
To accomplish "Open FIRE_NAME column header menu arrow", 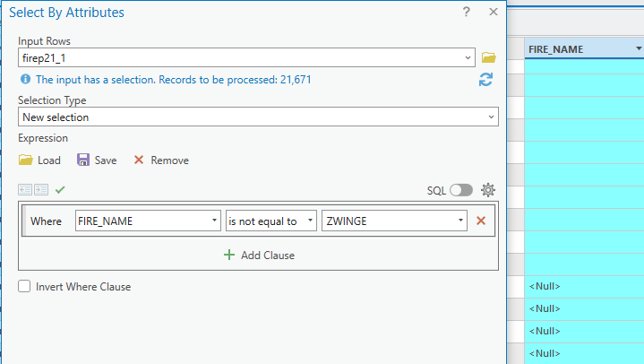I will coord(639,48).
